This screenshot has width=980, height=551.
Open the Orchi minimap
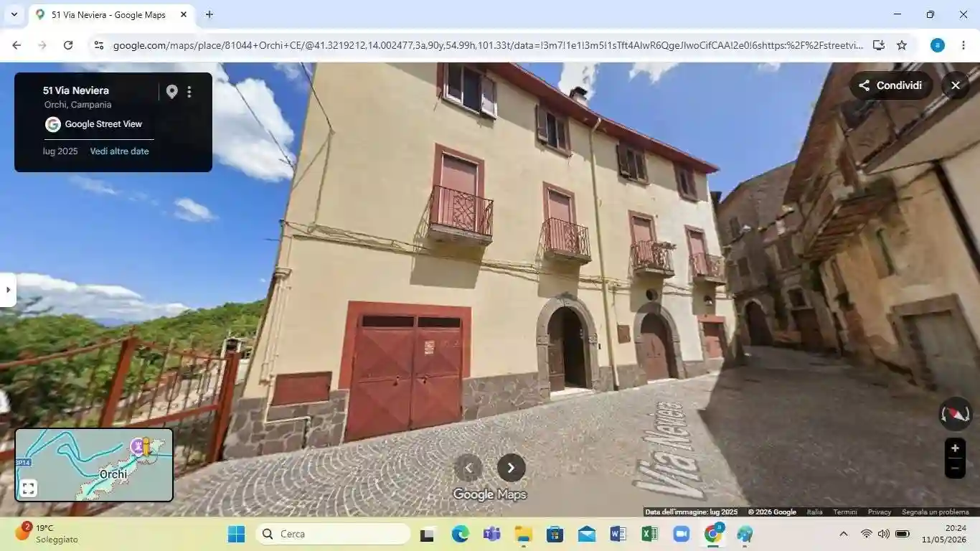94,465
